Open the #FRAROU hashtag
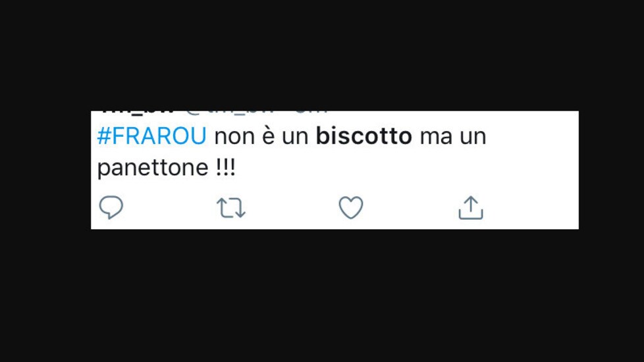Viewport: 644px width, 362px height. click(x=151, y=136)
